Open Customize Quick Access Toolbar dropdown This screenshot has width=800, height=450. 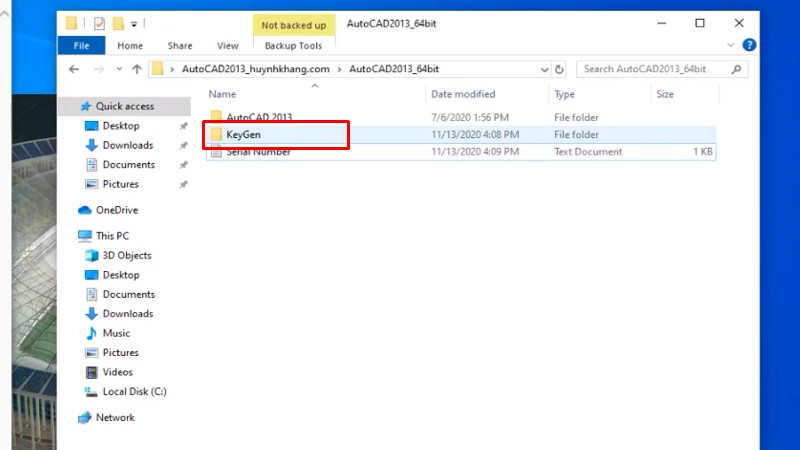134,23
